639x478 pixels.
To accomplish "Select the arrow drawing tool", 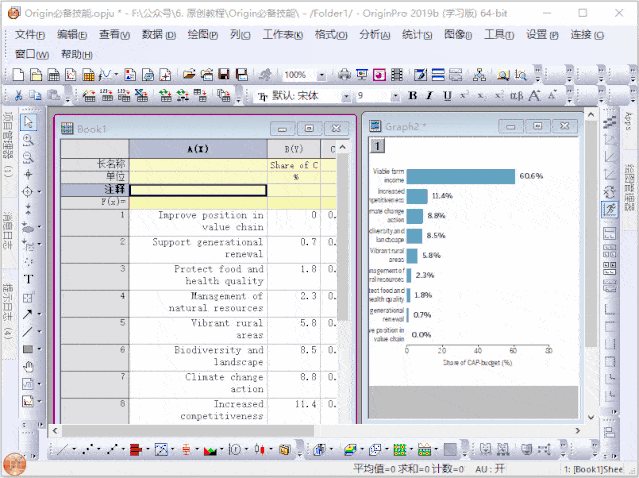I will coord(27,314).
